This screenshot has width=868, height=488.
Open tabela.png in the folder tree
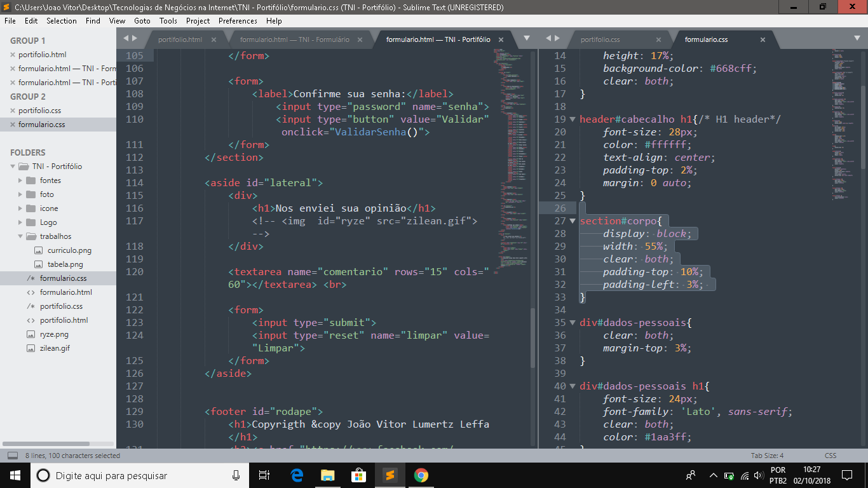pyautogui.click(x=65, y=264)
